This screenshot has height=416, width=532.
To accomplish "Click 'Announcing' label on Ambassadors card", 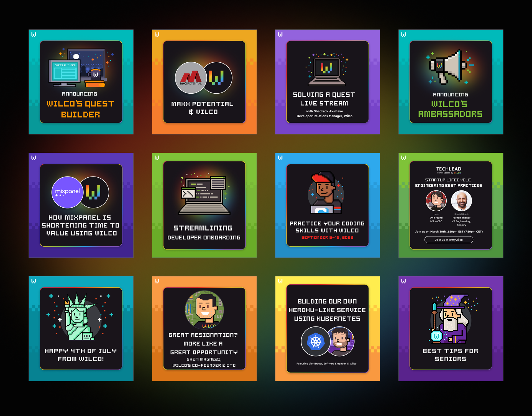I will click(451, 95).
